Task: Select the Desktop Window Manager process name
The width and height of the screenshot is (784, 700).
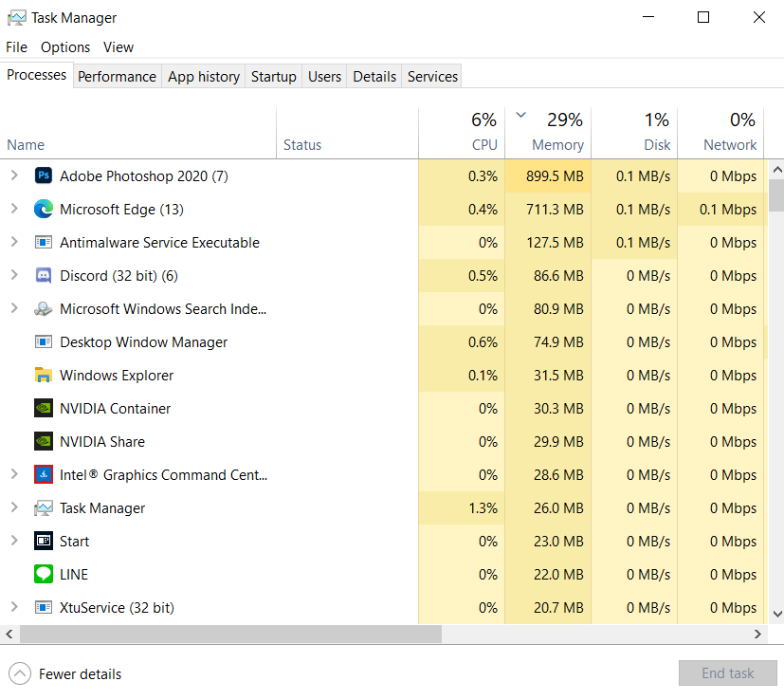Action: pos(143,342)
